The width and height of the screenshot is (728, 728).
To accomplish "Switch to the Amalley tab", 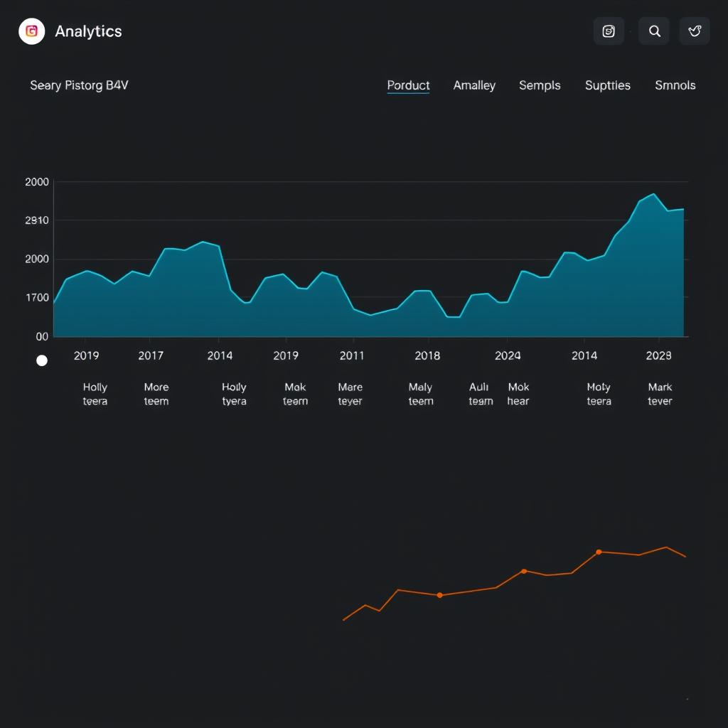I will [x=474, y=85].
